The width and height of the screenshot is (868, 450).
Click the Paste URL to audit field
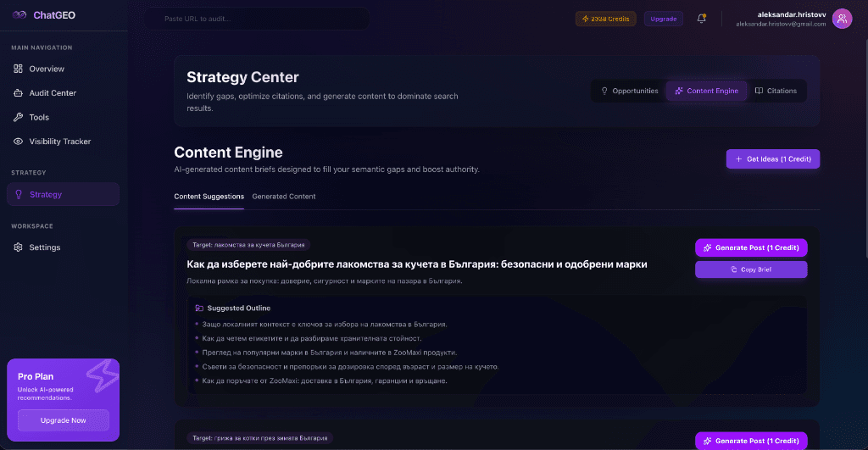click(x=258, y=19)
